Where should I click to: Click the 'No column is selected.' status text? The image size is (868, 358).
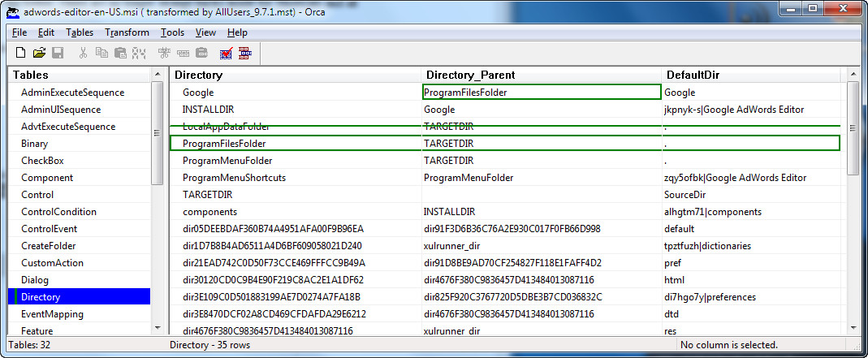729,345
